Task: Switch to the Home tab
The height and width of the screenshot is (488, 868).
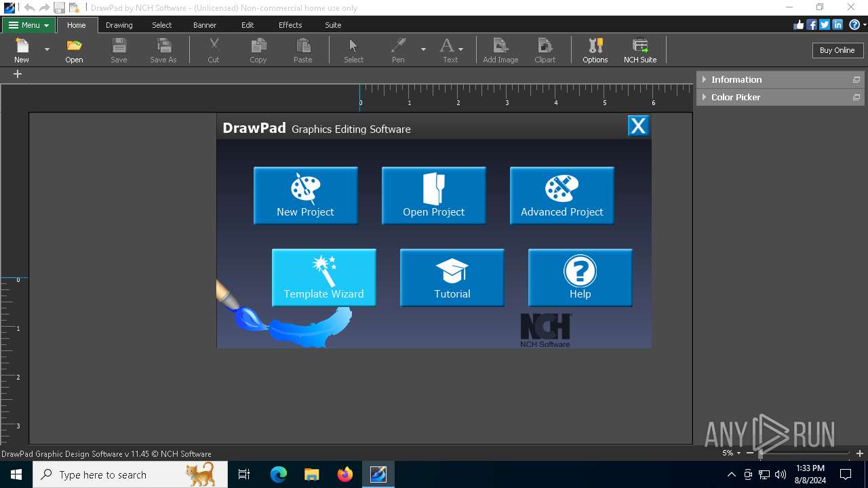Action: tap(77, 25)
